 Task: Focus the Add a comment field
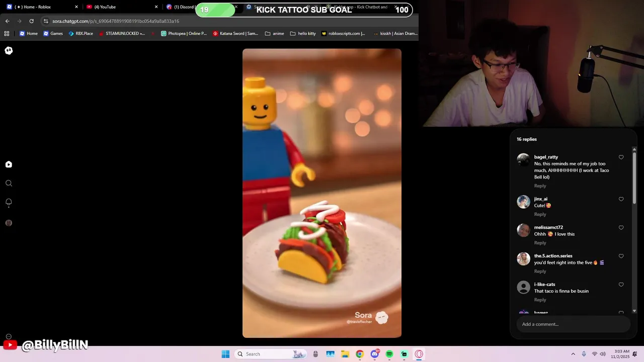[x=574, y=324]
